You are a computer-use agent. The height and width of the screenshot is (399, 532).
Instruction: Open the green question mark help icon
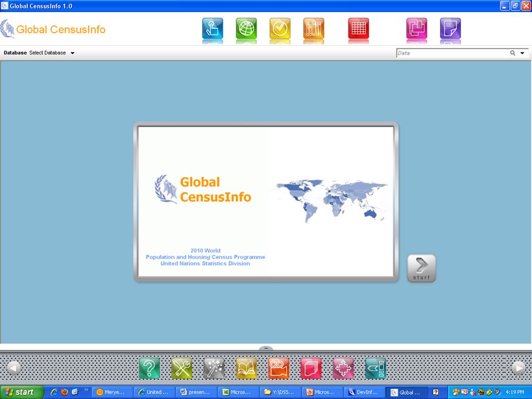(149, 368)
